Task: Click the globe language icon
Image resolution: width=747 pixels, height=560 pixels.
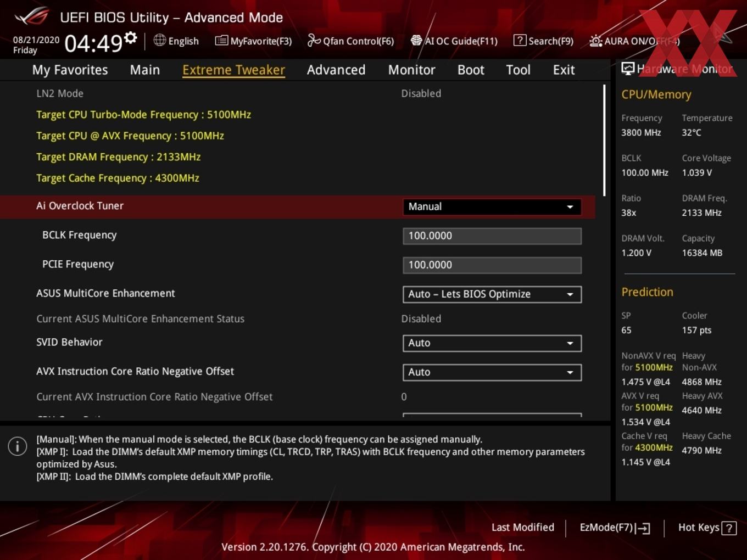Action: [x=160, y=40]
